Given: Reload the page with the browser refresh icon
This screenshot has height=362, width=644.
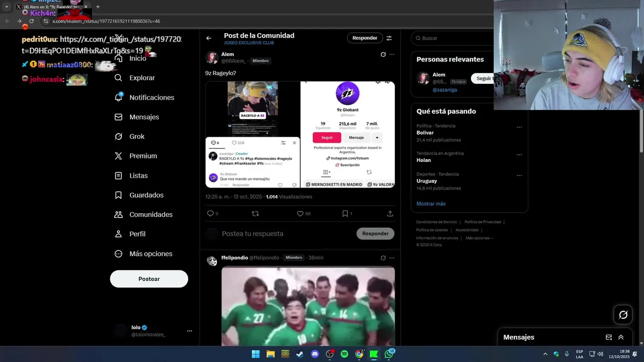Looking at the screenshot, I should click(x=31, y=21).
